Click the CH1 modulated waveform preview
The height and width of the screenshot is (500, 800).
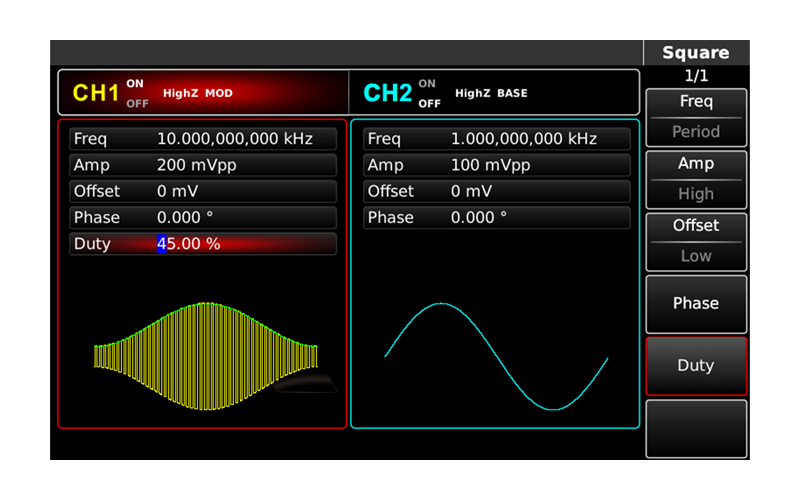[206, 356]
